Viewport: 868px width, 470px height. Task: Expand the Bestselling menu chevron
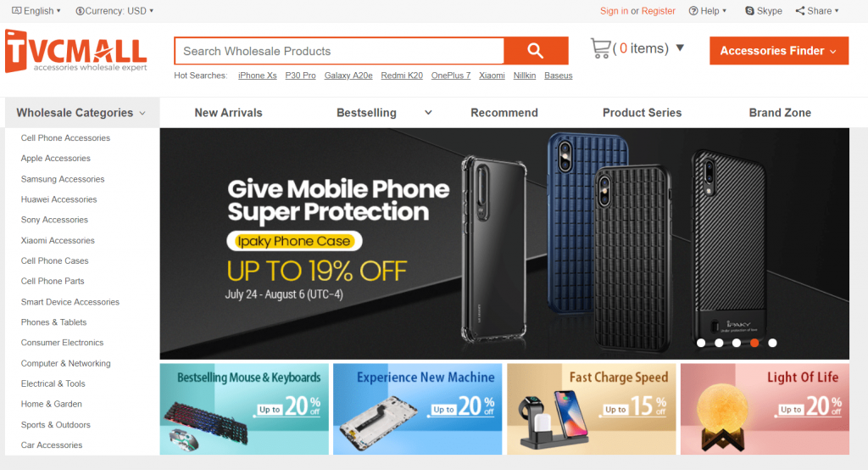[x=428, y=113]
